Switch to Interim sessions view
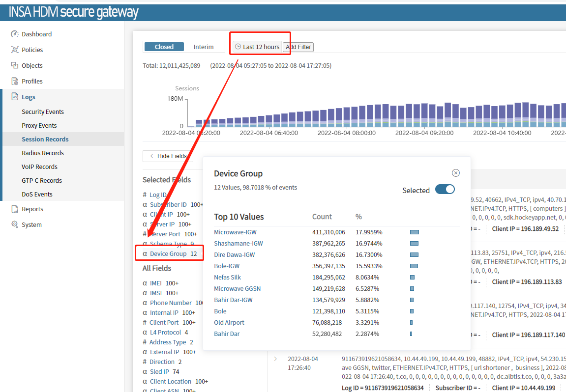Screen dimensions: 566x392 coord(204,47)
